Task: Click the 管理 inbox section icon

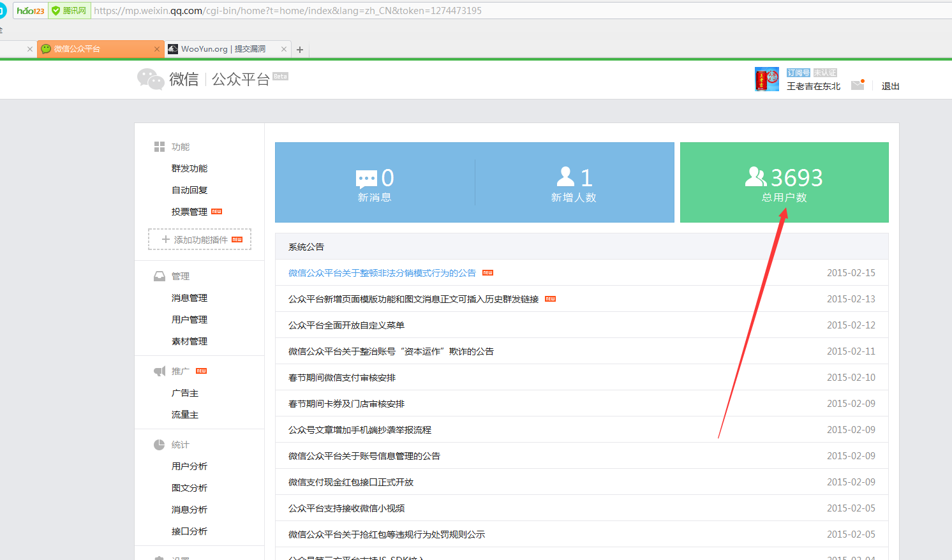Action: 160,276
